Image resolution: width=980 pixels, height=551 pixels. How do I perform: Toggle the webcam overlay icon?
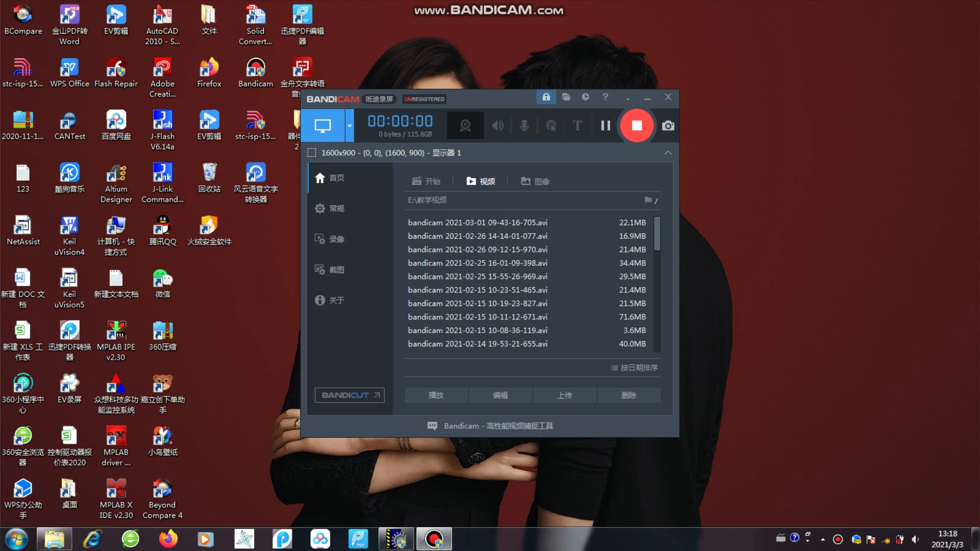point(465,126)
